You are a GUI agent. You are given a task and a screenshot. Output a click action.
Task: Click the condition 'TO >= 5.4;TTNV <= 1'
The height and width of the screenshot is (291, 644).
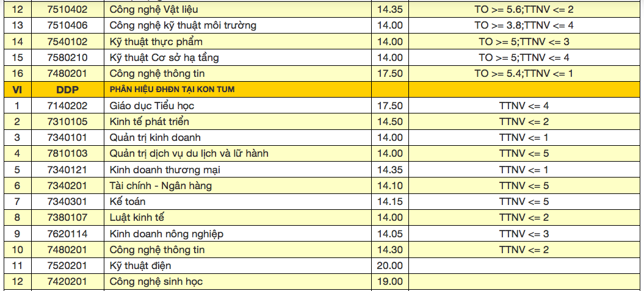[x=524, y=73]
